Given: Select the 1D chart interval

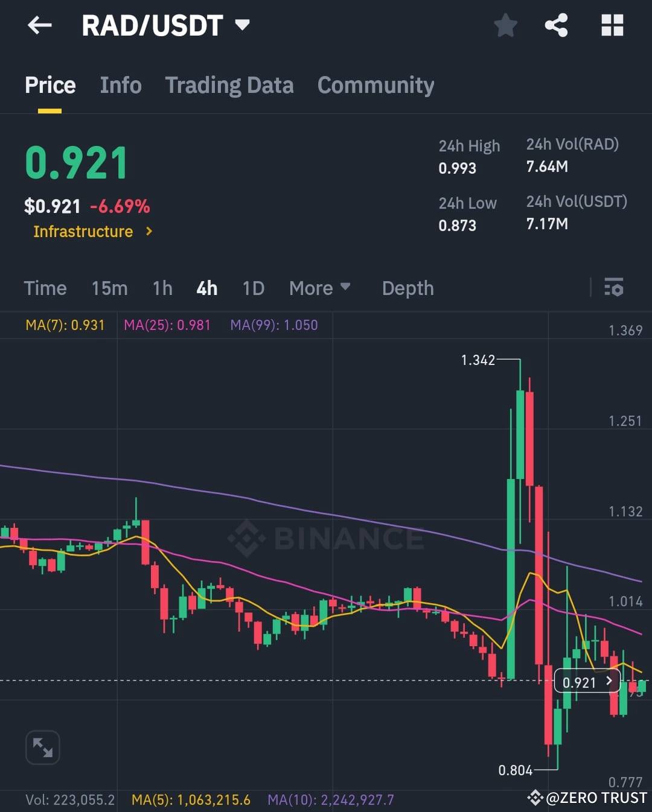Looking at the screenshot, I should click(x=253, y=288).
